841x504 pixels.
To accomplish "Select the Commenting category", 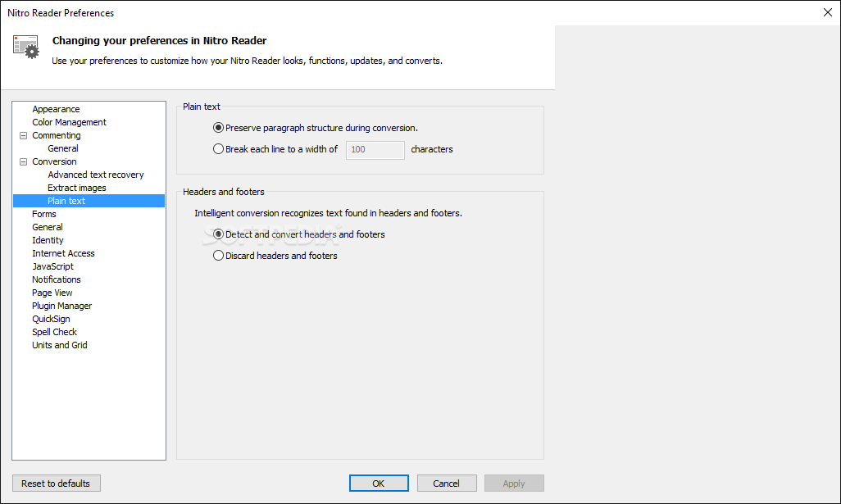I will [x=57, y=135].
